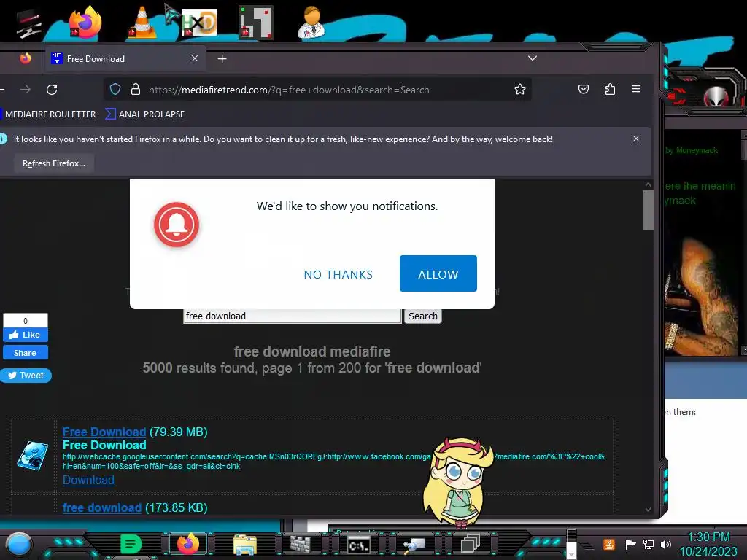Screen dimensions: 747x560
Task: Open the Start orb menu
Action: (x=18, y=544)
